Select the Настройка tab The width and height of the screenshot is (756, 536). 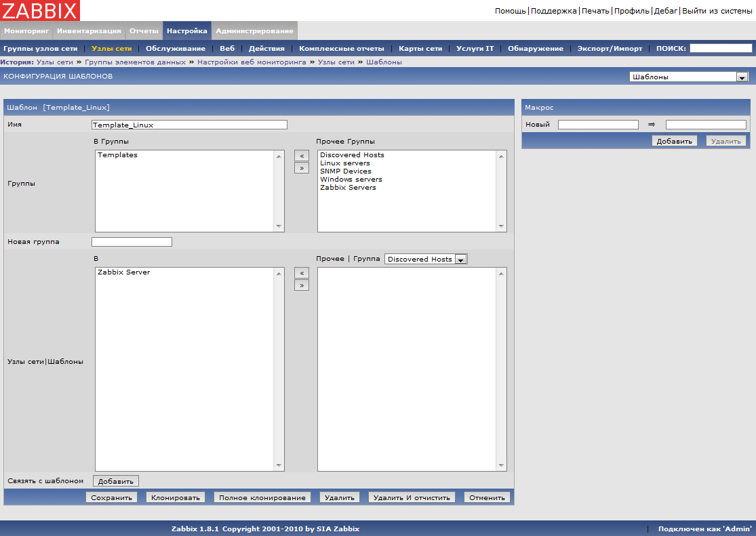[x=187, y=31]
